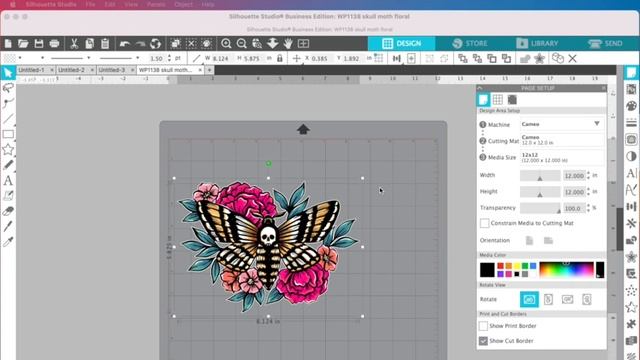Click the Transparency slider
The image size is (640, 360).
540,208
